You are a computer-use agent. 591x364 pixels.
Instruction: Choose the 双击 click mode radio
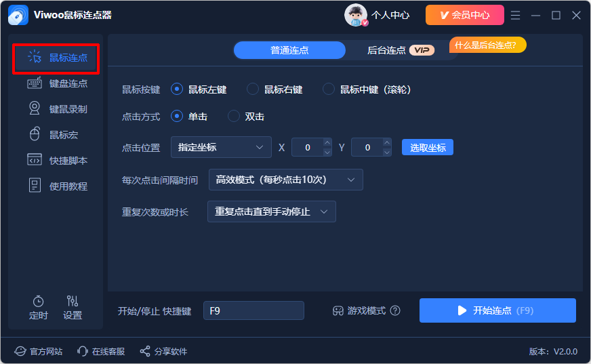[x=234, y=116]
